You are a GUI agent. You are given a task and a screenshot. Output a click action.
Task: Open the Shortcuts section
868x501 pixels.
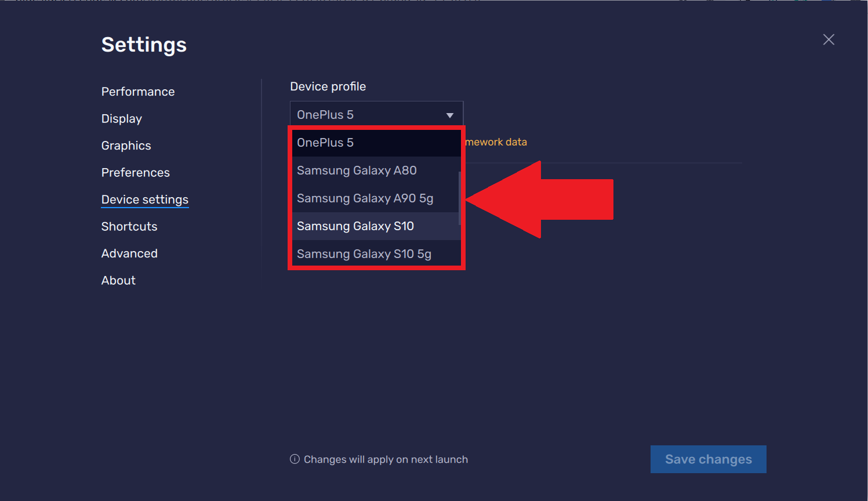(x=129, y=227)
